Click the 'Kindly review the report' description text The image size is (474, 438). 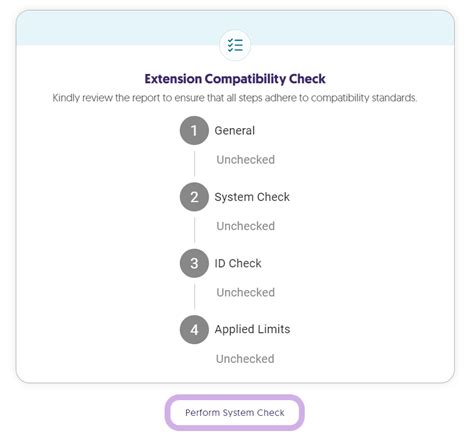click(x=235, y=98)
